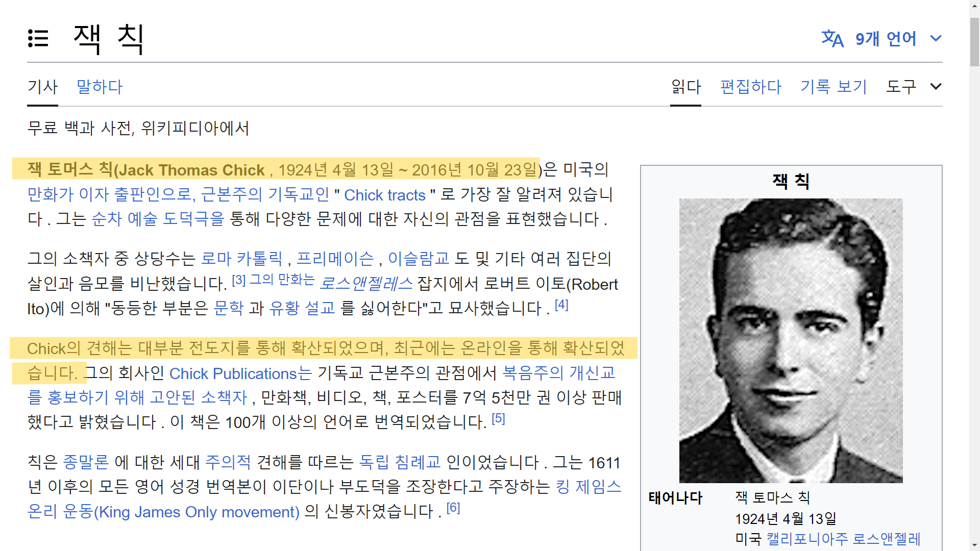Open the table of contents list icon
Screen dimensions: 980x551
[38, 39]
